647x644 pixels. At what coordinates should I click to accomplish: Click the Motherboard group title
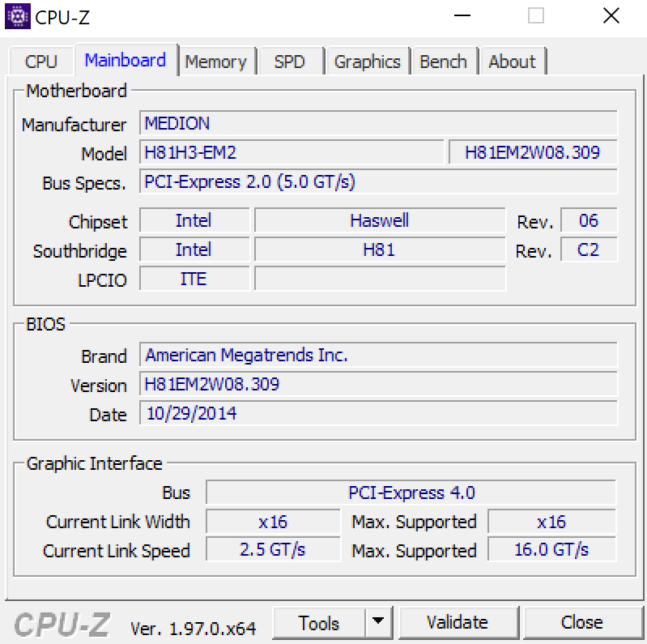(77, 91)
